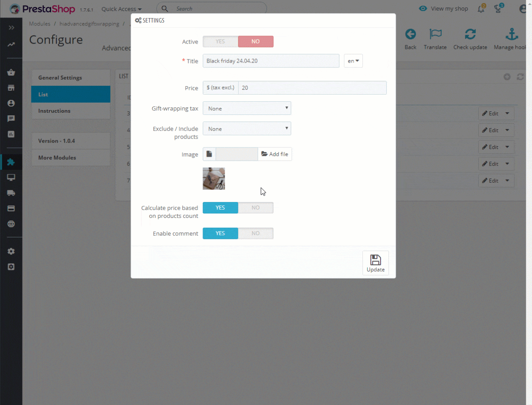The height and width of the screenshot is (405, 532).
Task: Expand the Edit dropdown arrow for row 7
Action: [507, 180]
